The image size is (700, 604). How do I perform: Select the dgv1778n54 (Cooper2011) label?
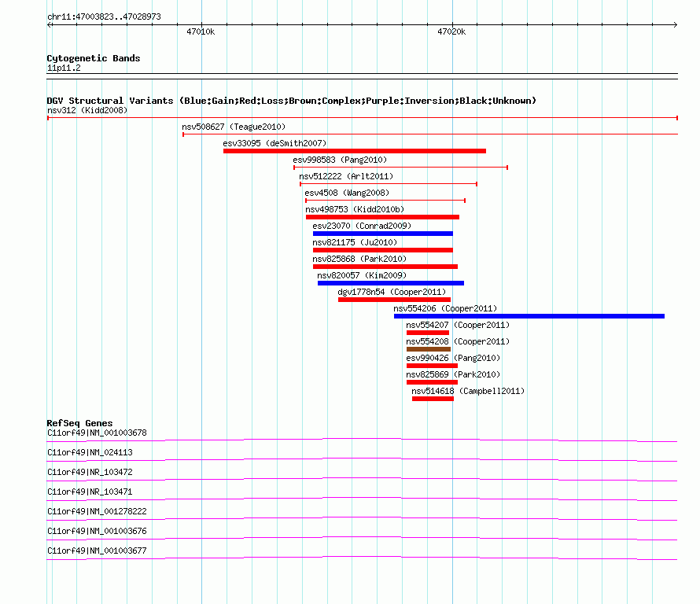pyautogui.click(x=392, y=292)
